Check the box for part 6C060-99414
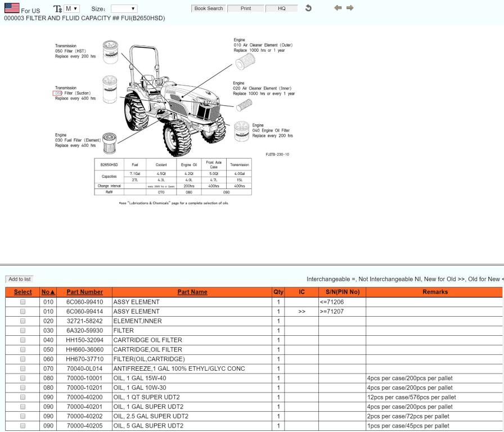The width and height of the screenshot is (504, 432). [x=23, y=312]
